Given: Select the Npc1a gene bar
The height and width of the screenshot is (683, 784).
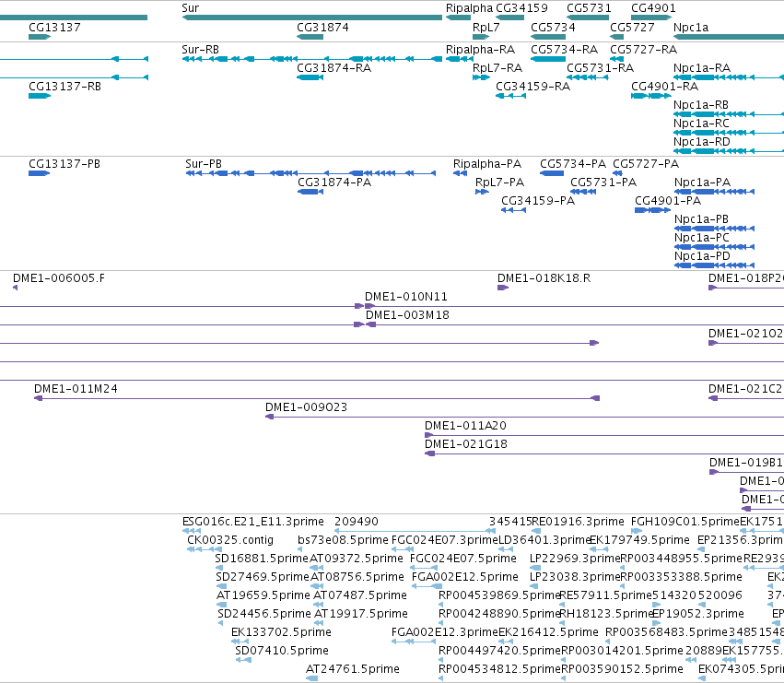Looking at the screenshot, I should point(729,37).
